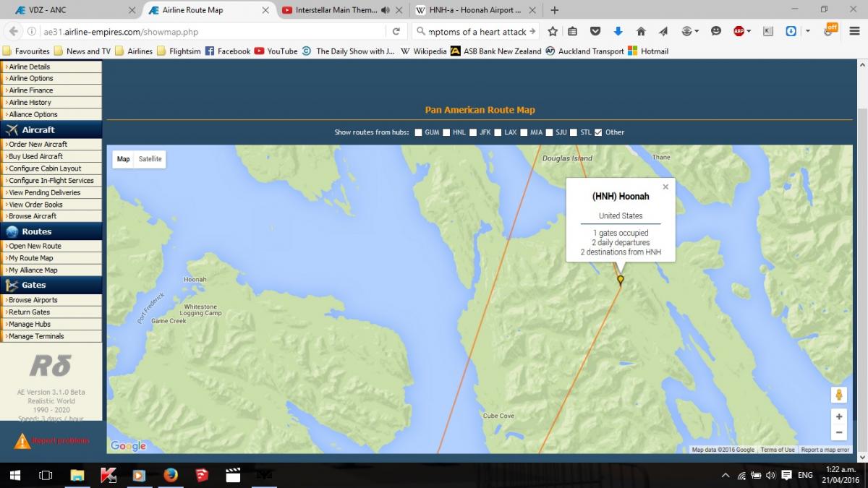The image size is (868, 488).
Task: Click the paper plane send icon
Action: click(x=663, y=31)
